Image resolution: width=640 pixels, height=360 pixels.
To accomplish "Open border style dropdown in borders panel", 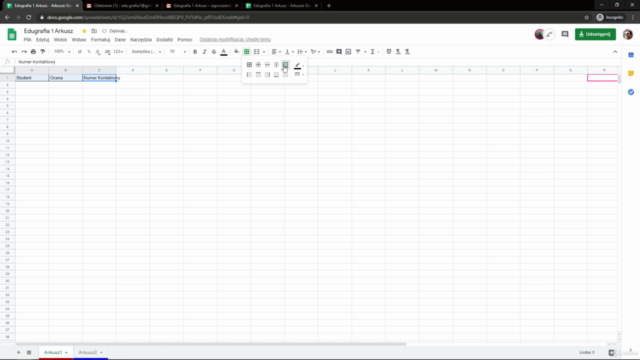I will point(299,75).
